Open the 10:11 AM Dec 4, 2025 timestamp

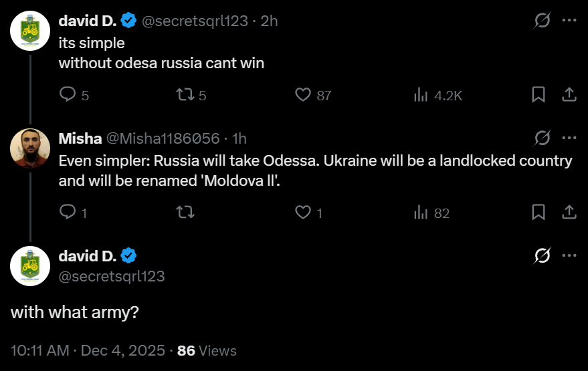click(88, 351)
